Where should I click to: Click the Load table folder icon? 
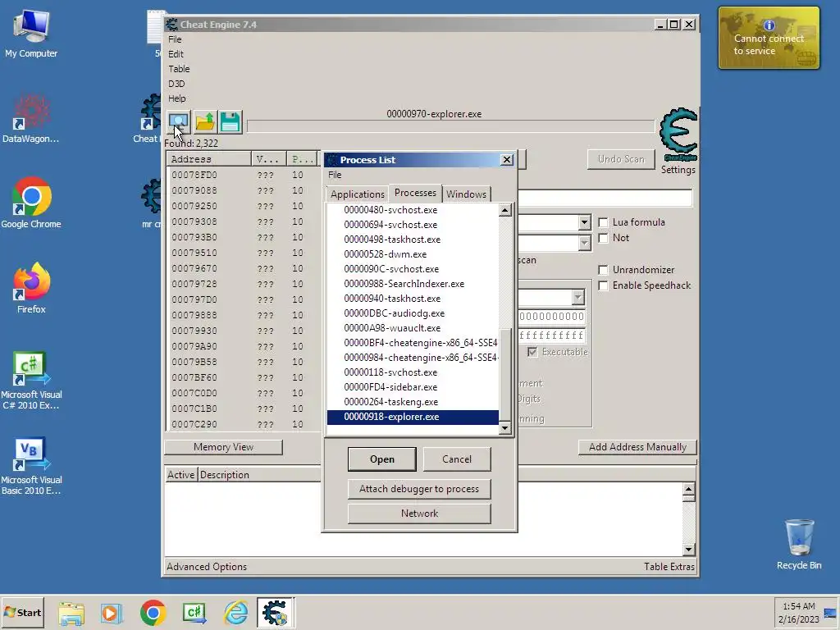(x=204, y=123)
